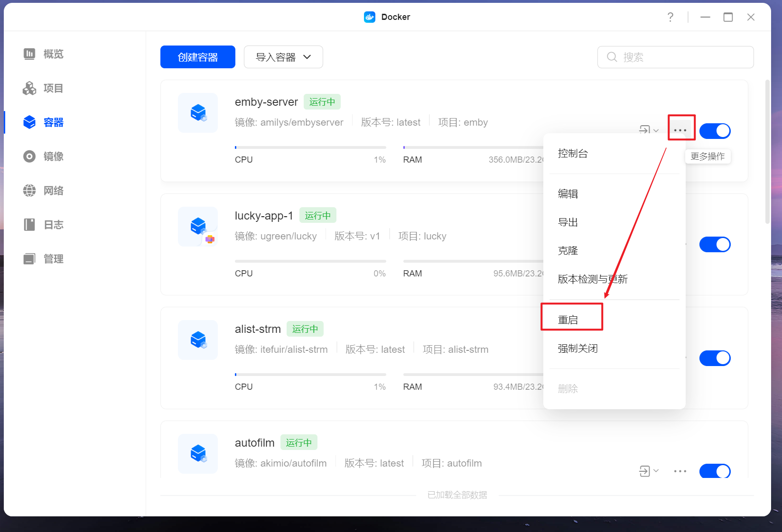Open the 日志 logs sidebar icon

click(29, 225)
